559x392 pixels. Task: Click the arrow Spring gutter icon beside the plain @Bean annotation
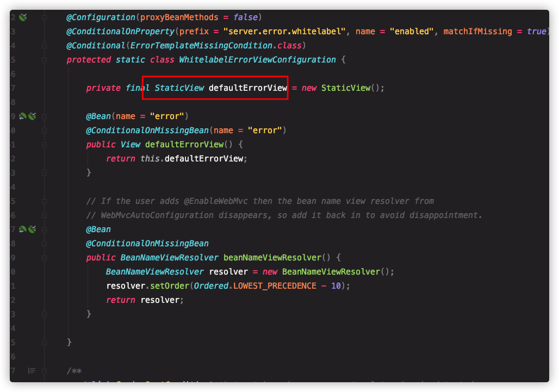click(22, 229)
